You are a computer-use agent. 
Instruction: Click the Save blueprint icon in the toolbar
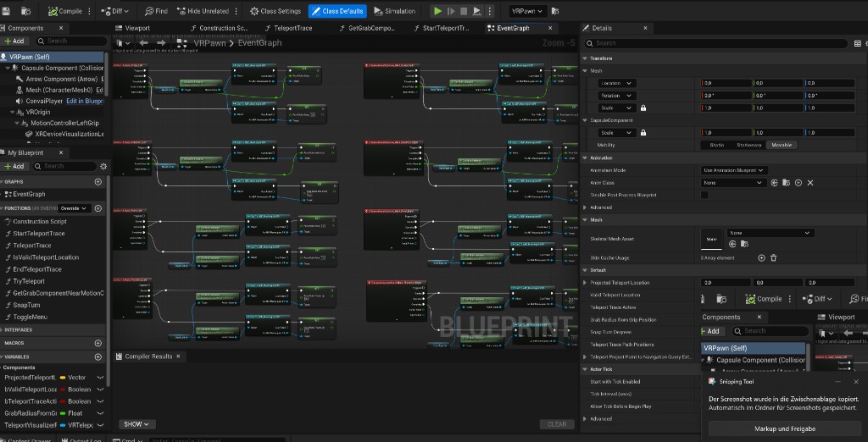6,10
